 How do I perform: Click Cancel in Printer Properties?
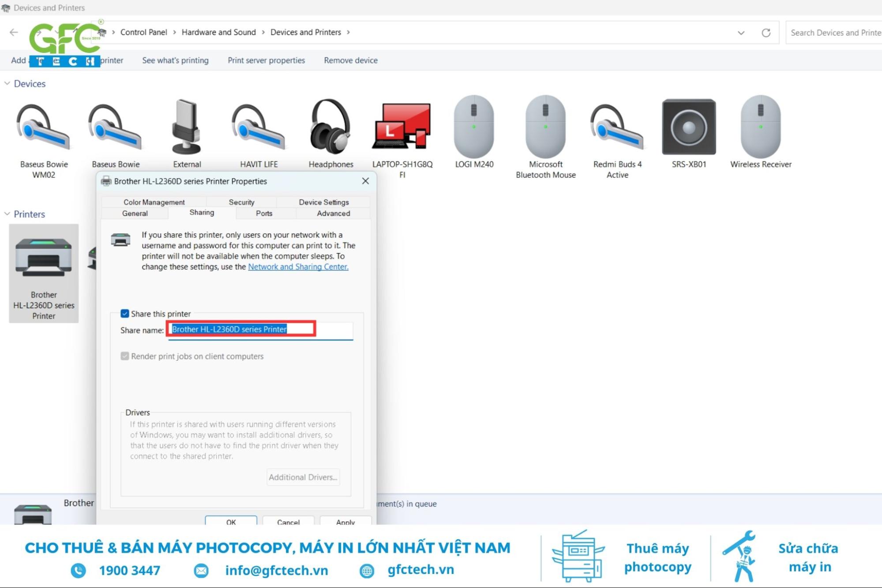click(x=288, y=521)
